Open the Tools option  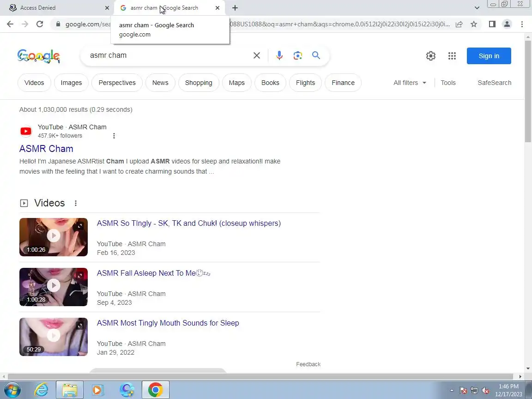coord(448,83)
